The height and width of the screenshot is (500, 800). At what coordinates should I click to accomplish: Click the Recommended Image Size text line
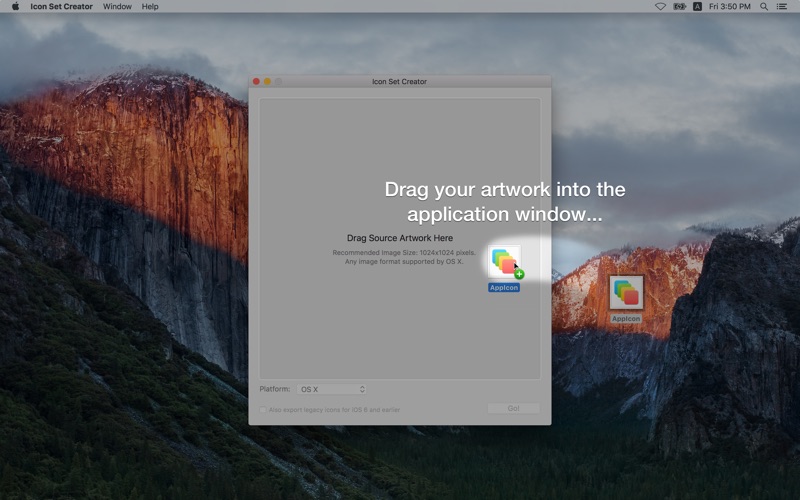click(404, 253)
